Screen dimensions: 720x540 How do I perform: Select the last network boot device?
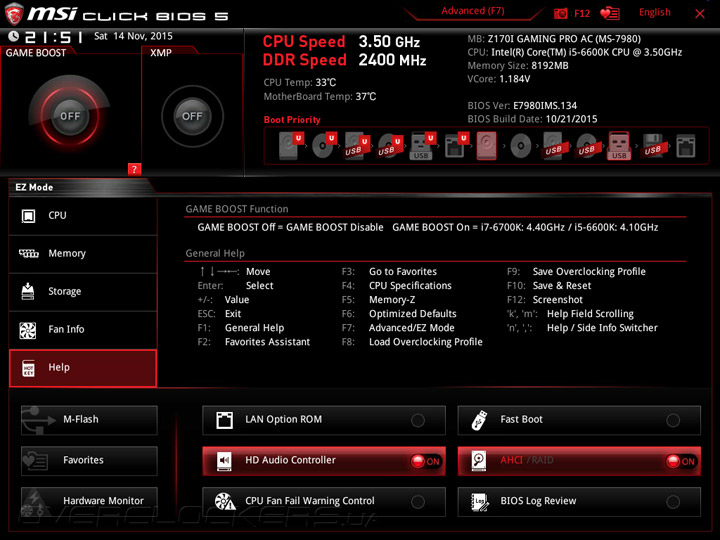(x=686, y=146)
